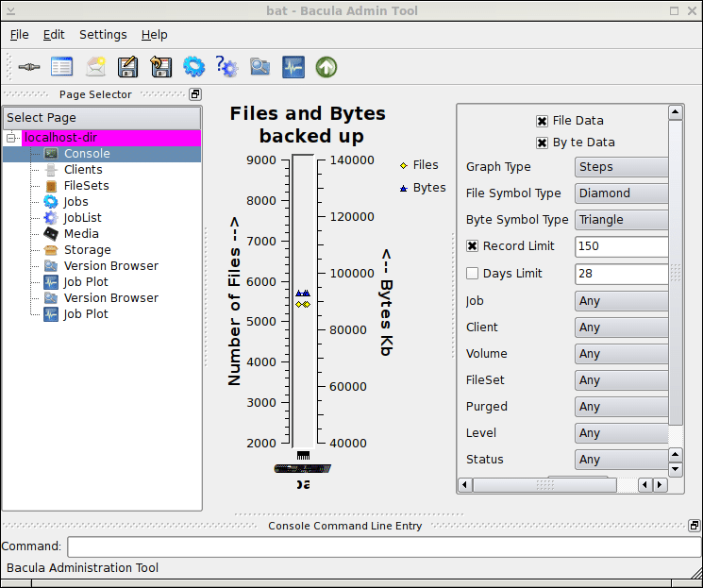Click the connect plug toolbar icon
This screenshot has height=588, width=703.
[28, 67]
